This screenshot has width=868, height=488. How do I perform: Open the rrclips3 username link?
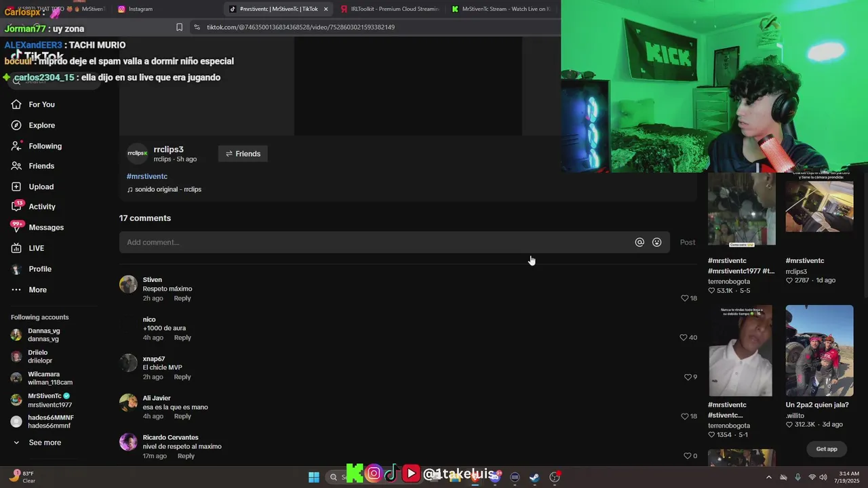point(168,149)
